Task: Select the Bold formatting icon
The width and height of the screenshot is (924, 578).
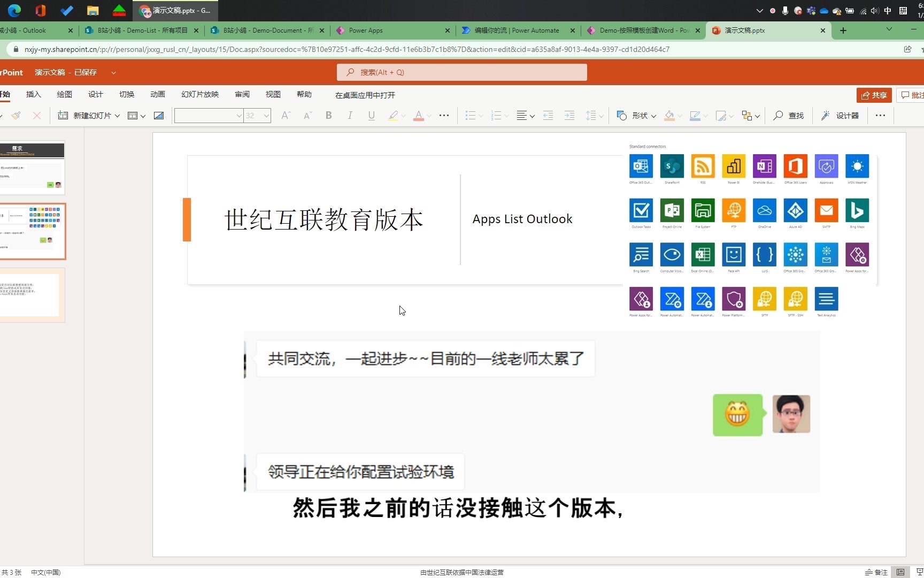Action: point(328,115)
